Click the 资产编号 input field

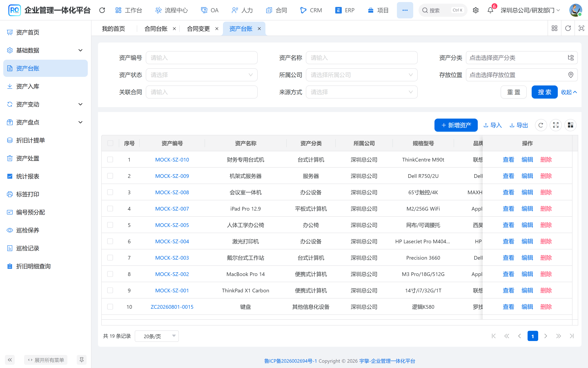tap(202, 58)
